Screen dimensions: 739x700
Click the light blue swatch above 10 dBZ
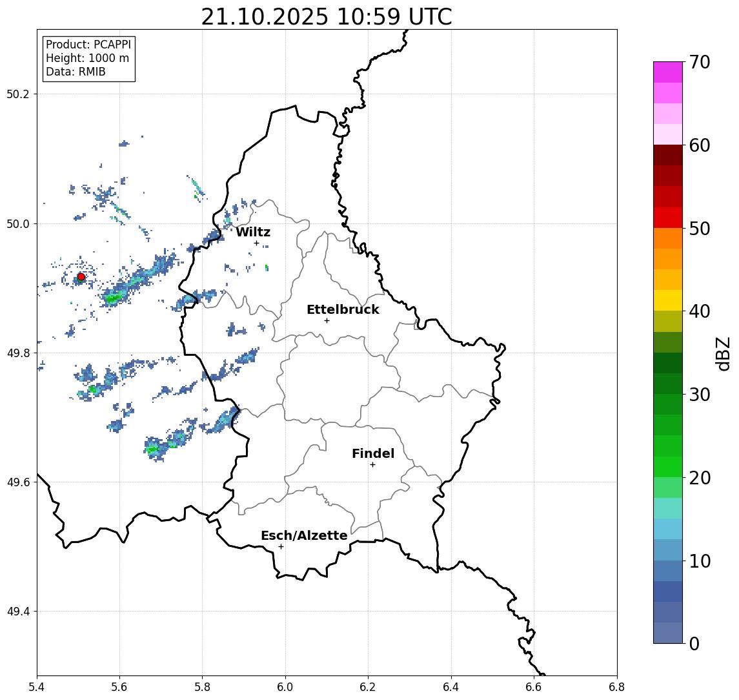pos(668,550)
